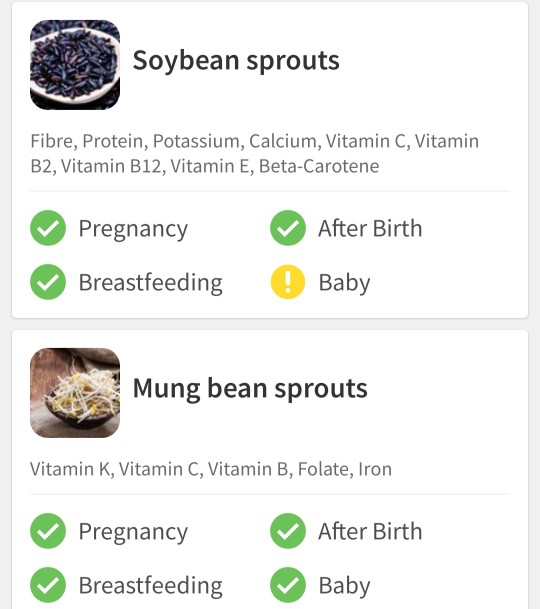Open the Mung bean sprouts title
This screenshot has width=540, height=609.
(x=250, y=389)
